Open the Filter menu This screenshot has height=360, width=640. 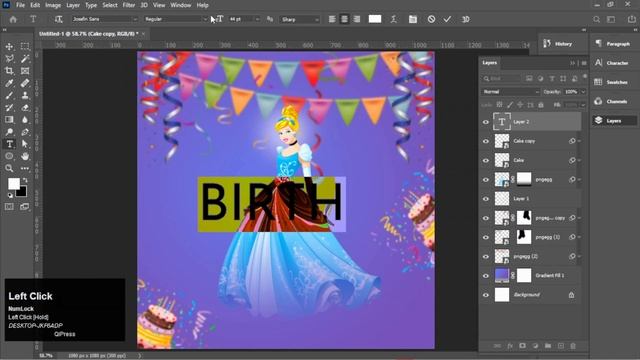click(x=129, y=5)
